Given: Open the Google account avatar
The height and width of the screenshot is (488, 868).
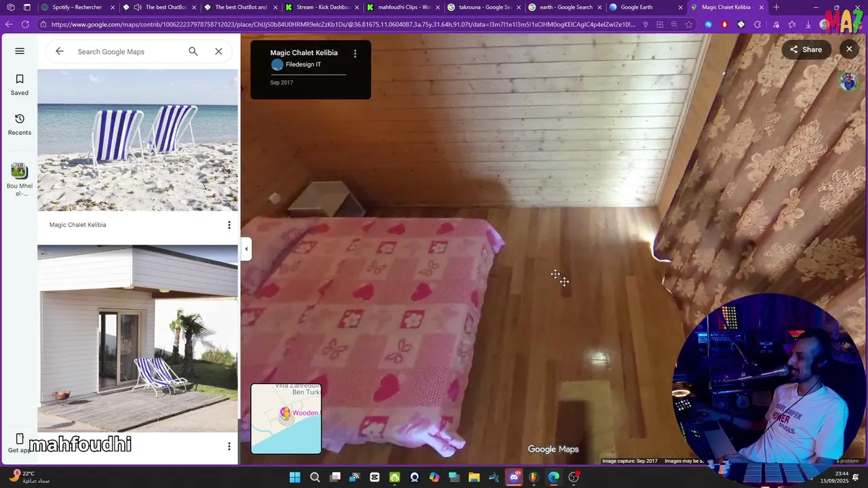Looking at the screenshot, I should click(848, 81).
